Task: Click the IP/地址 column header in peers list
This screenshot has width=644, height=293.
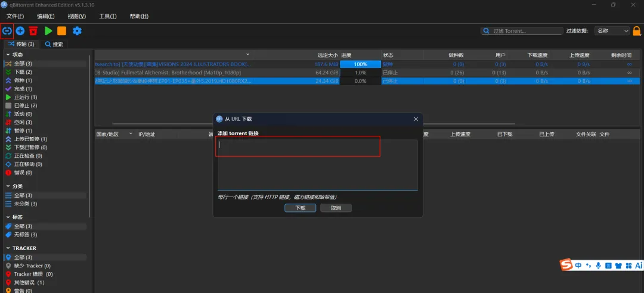Action: click(x=147, y=134)
